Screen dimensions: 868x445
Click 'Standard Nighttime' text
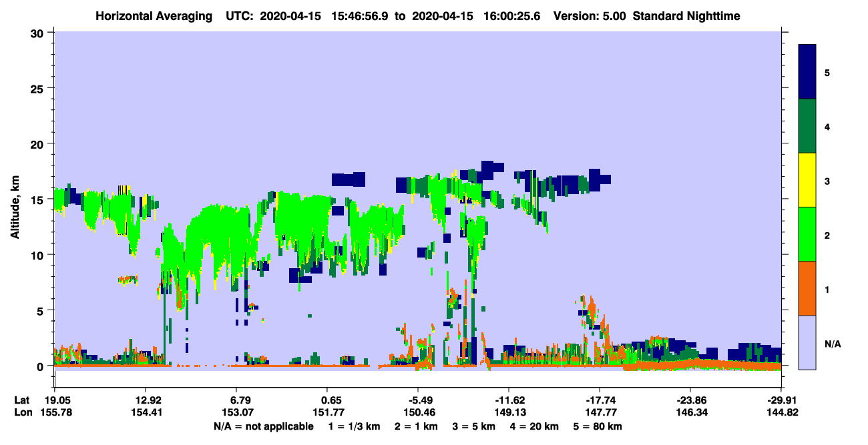tap(686, 15)
